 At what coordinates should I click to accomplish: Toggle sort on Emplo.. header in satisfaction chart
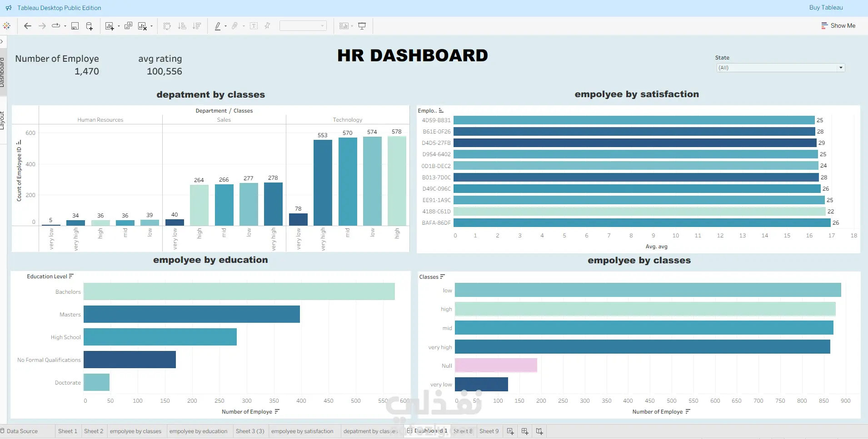441,110
